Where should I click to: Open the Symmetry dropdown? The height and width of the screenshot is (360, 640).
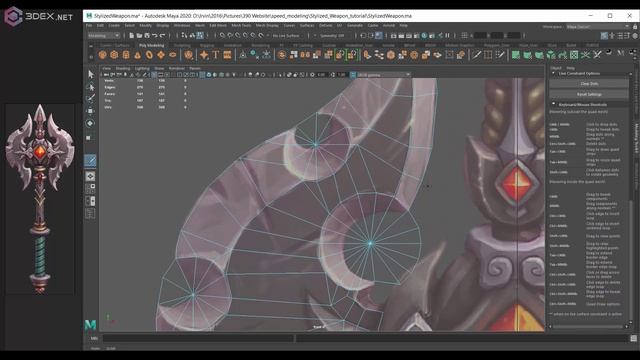333,36
